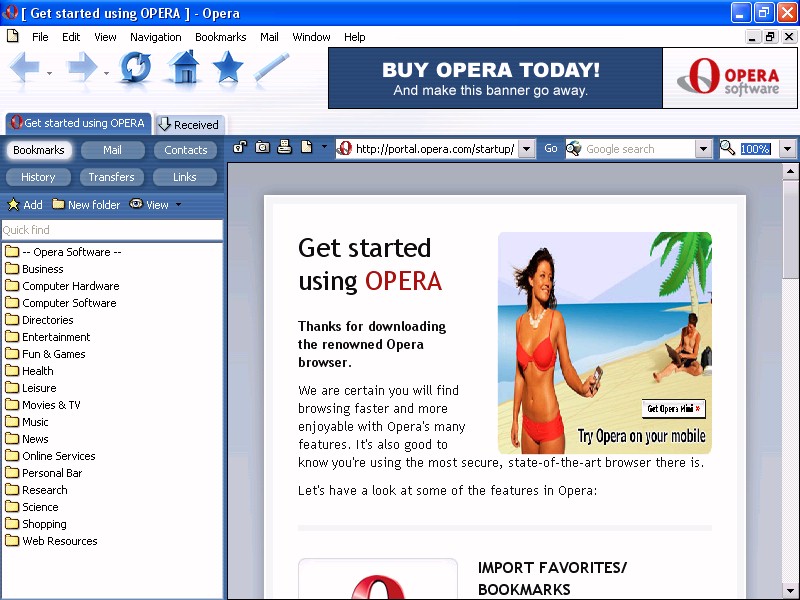Expand the zoom percentage dropdown

(787, 149)
